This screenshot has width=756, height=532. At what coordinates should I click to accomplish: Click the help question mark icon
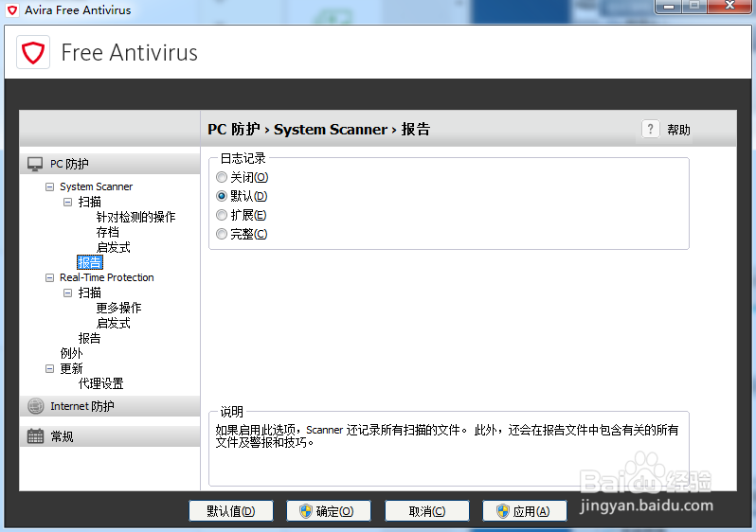[x=651, y=129]
